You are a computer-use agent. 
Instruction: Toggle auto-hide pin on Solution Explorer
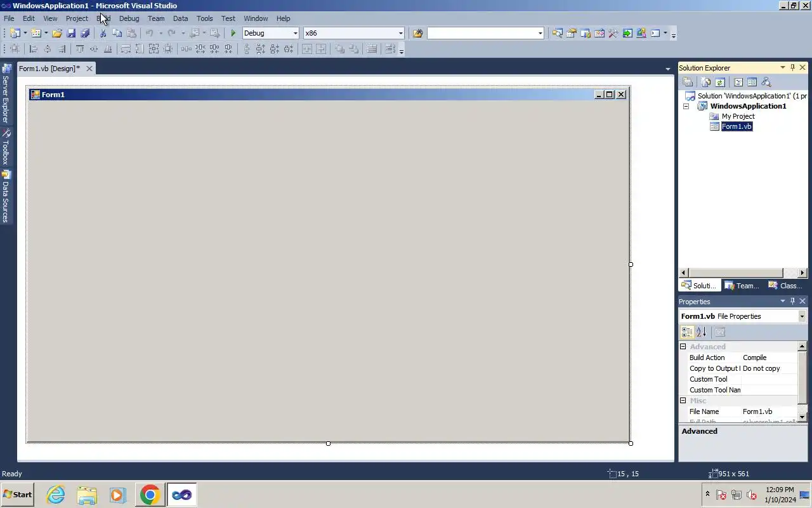click(x=792, y=67)
